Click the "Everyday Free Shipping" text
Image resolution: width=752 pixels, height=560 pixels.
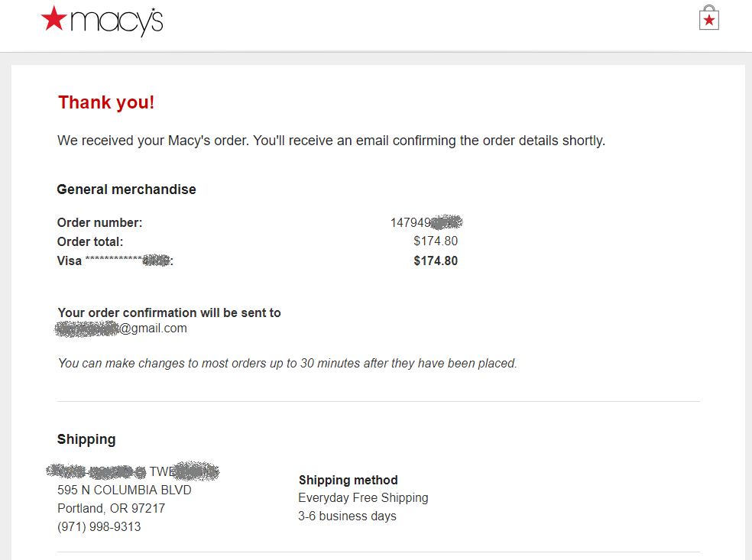[x=363, y=498]
